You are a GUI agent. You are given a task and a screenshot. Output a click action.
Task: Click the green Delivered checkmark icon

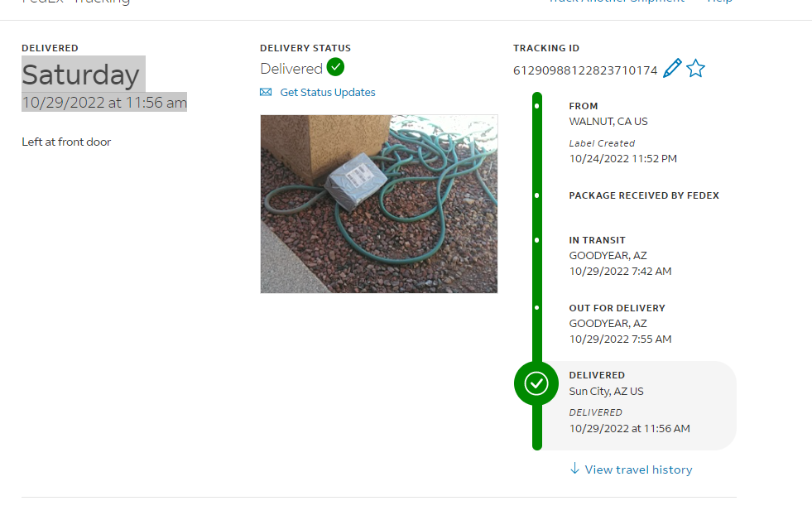(x=335, y=67)
